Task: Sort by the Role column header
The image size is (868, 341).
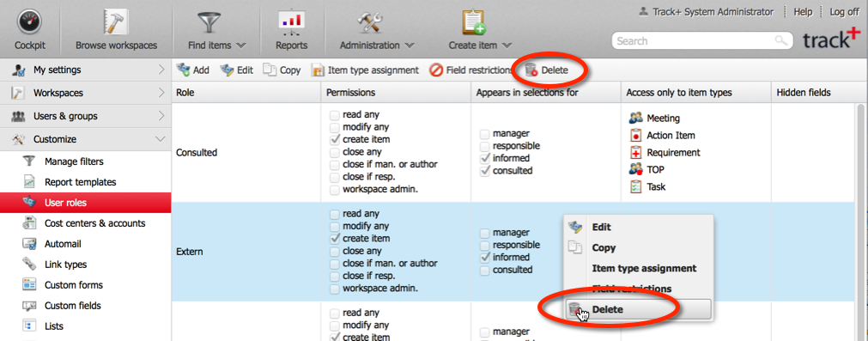Action: point(246,93)
